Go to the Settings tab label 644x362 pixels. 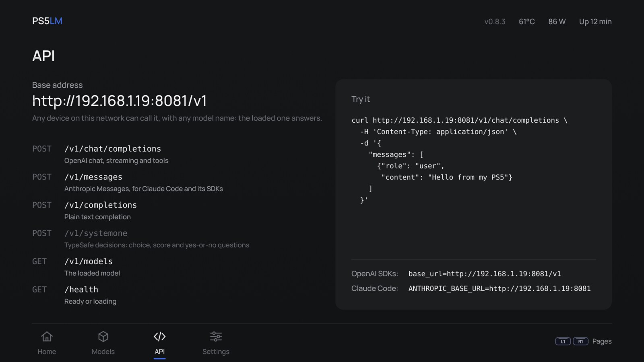(216, 352)
